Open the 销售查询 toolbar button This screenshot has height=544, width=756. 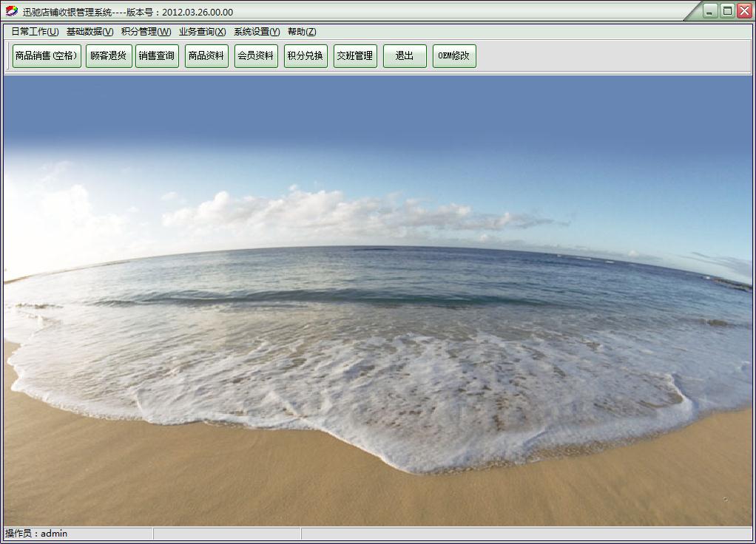click(x=157, y=56)
